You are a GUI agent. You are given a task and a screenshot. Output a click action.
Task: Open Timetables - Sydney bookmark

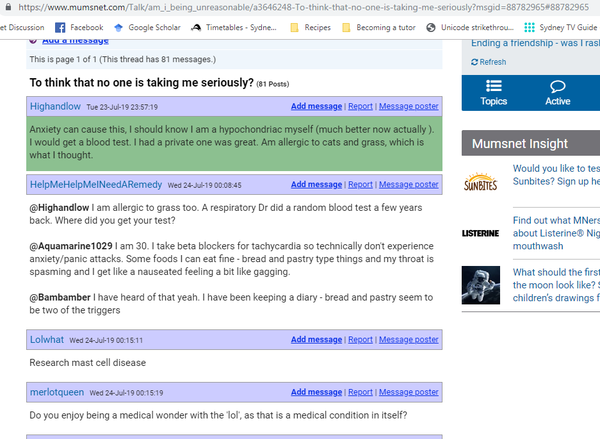[x=238, y=27]
